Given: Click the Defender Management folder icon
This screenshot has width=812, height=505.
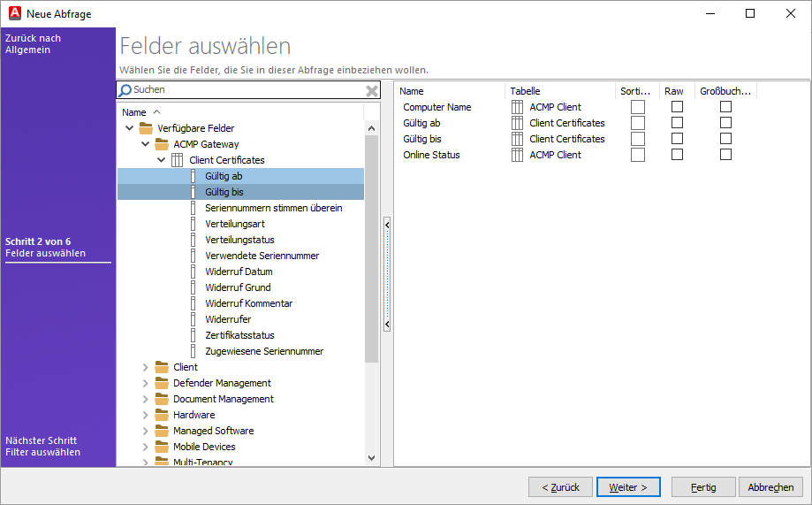Looking at the screenshot, I should tap(162, 383).
